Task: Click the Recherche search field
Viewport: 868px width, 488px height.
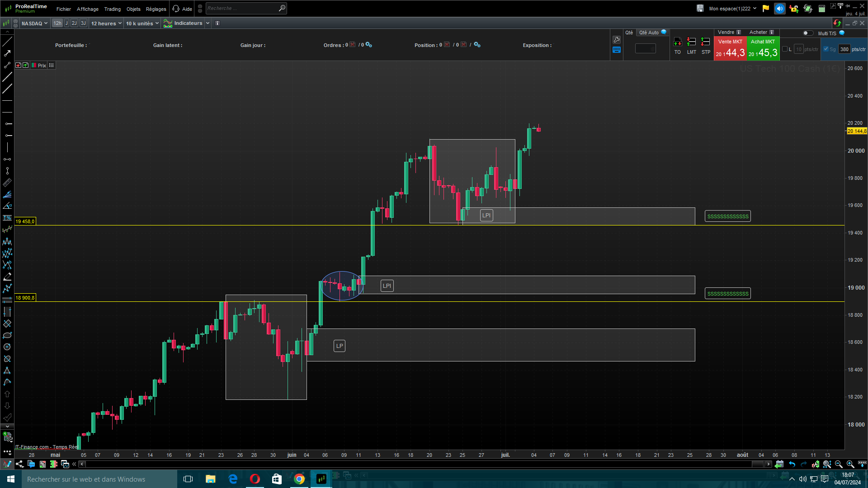Action: coord(242,8)
